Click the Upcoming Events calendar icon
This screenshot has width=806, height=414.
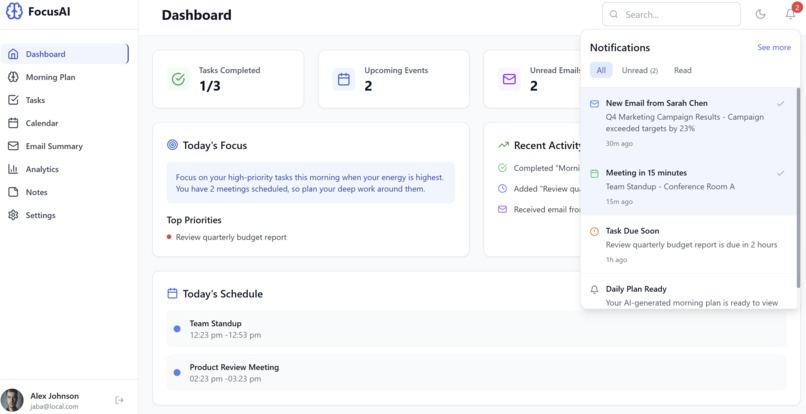343,79
